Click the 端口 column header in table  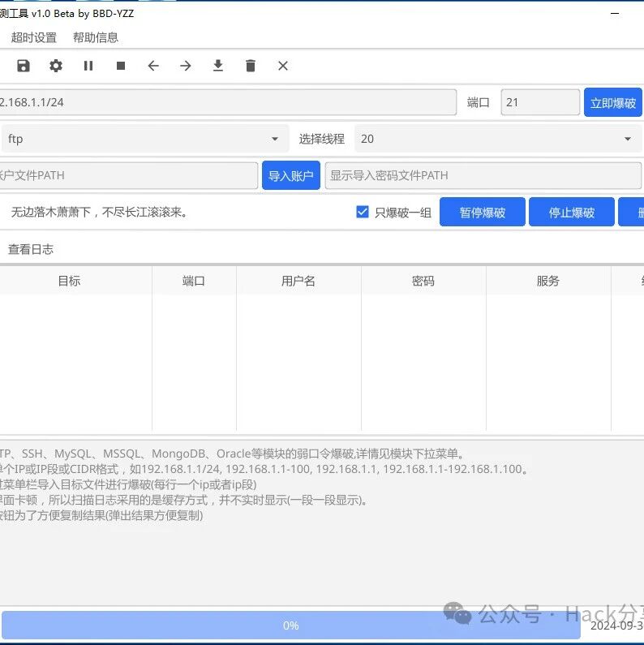194,281
